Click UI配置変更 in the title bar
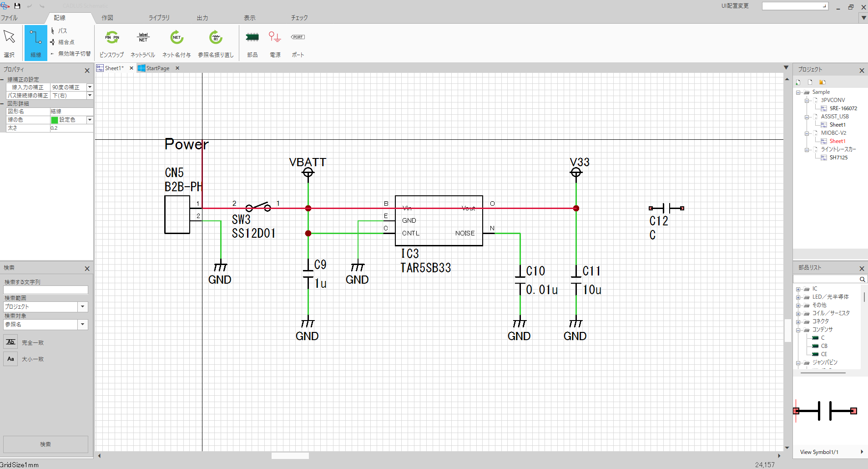 735,6
